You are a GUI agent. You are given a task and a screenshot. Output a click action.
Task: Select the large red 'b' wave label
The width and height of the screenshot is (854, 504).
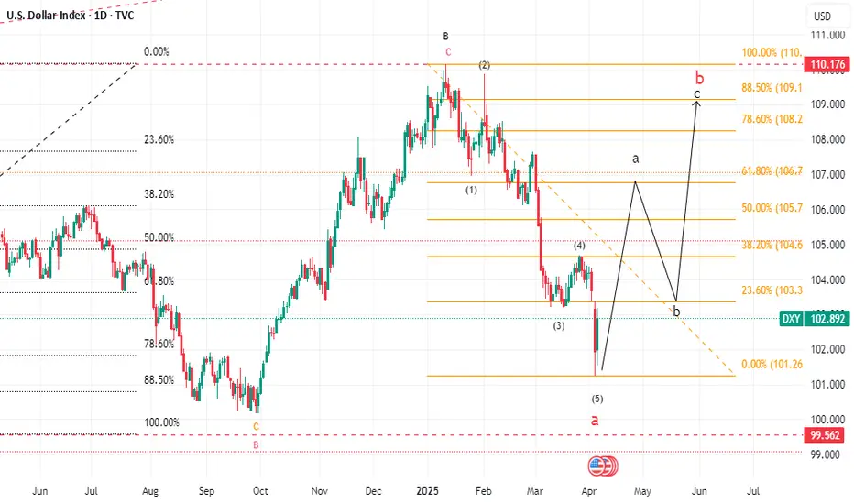pyautogui.click(x=700, y=77)
